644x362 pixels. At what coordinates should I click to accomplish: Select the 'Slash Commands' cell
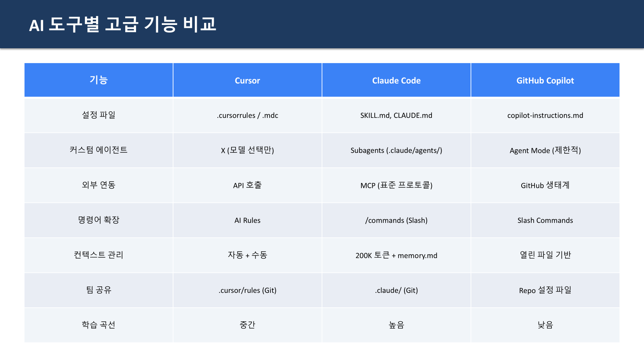tap(545, 220)
